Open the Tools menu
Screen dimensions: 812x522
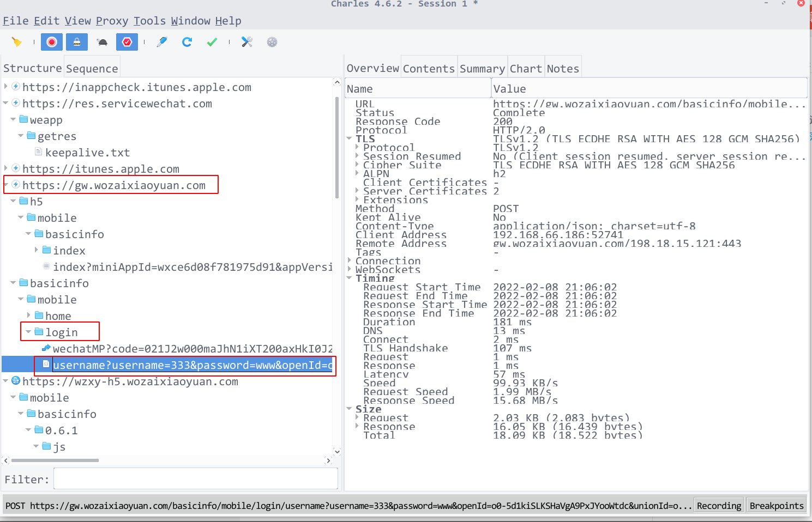click(150, 21)
